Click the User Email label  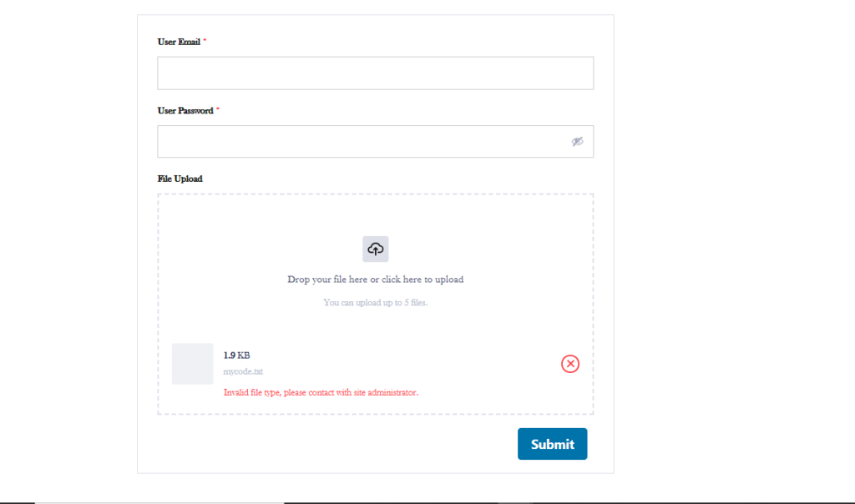pyautogui.click(x=179, y=42)
